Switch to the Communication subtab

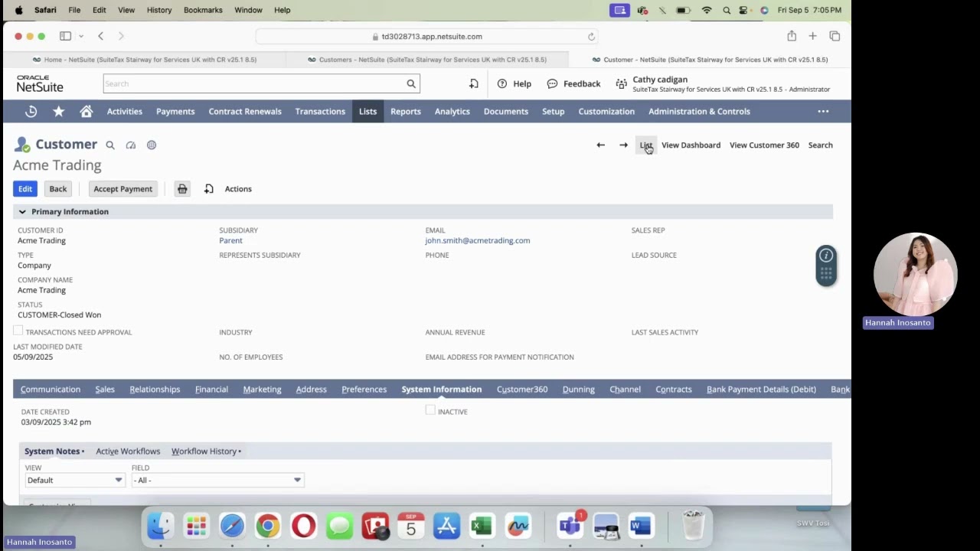[x=51, y=390]
